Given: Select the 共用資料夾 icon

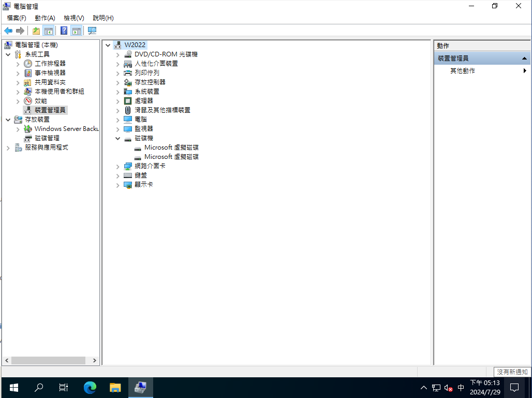Looking at the screenshot, I should pyautogui.click(x=28, y=82).
